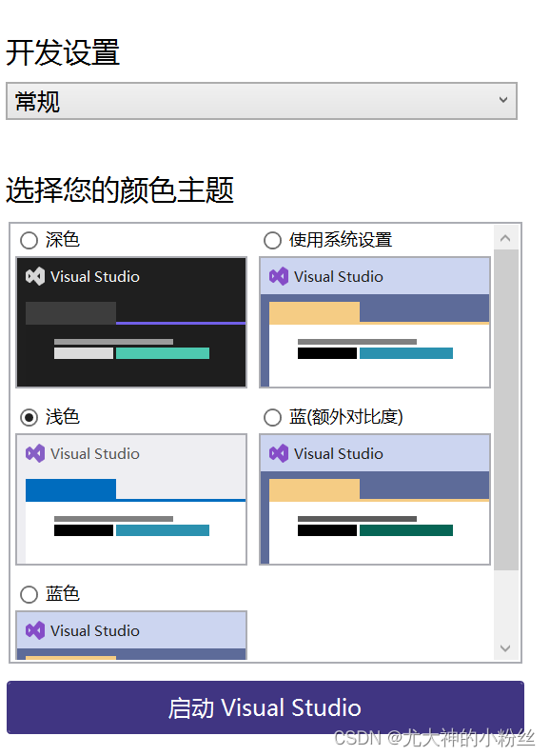Viewport: 550px width, 756px height.
Task: Click the scroll down arrow of theme list
Action: pyautogui.click(x=505, y=648)
